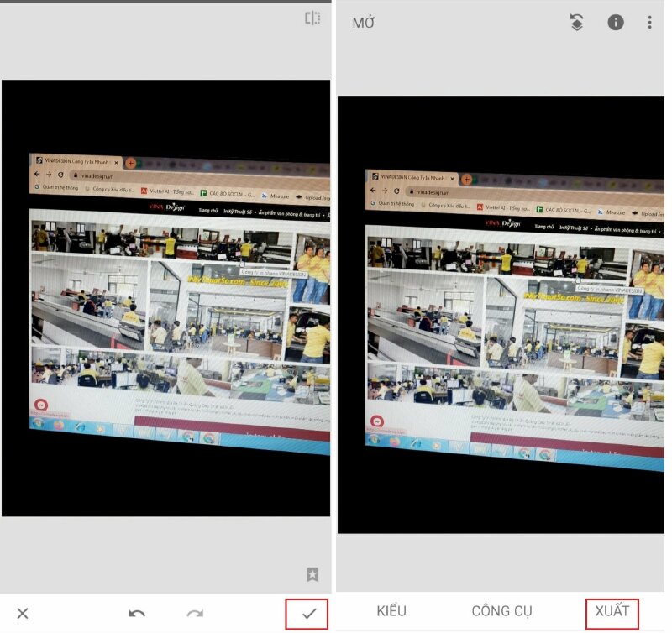
Task: Tap the photo preview above the checkmark bar
Action: [x=165, y=298]
